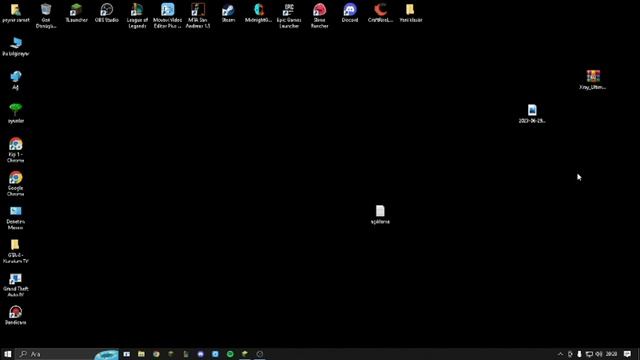Open File Explorer from the taskbar
Viewport: 640px width, 360px height.
(141, 354)
